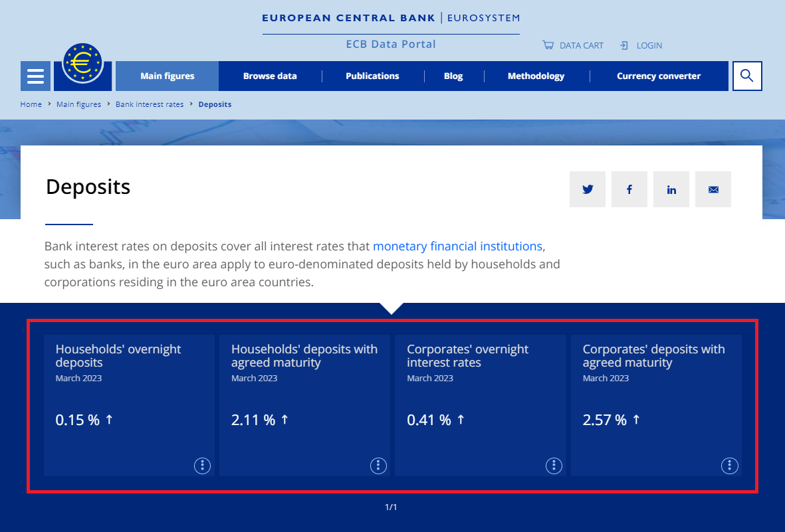785x532 pixels.
Task: Share the page on Twitter
Action: point(587,189)
